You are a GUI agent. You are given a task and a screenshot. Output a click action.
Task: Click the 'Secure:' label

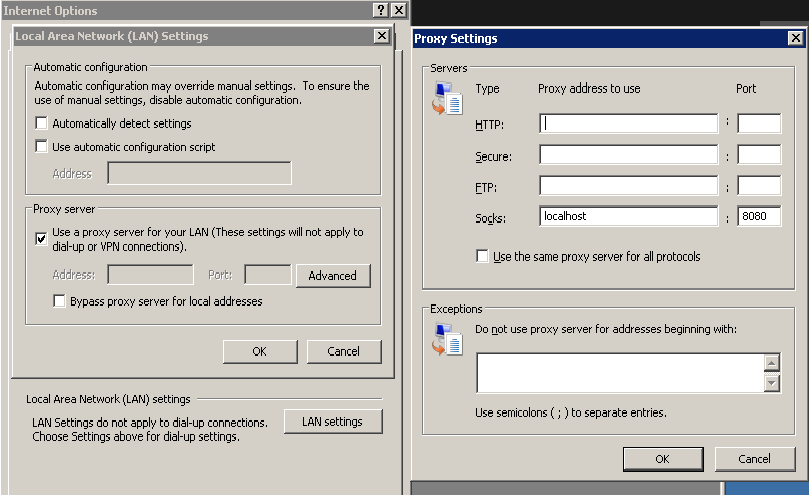point(493,156)
